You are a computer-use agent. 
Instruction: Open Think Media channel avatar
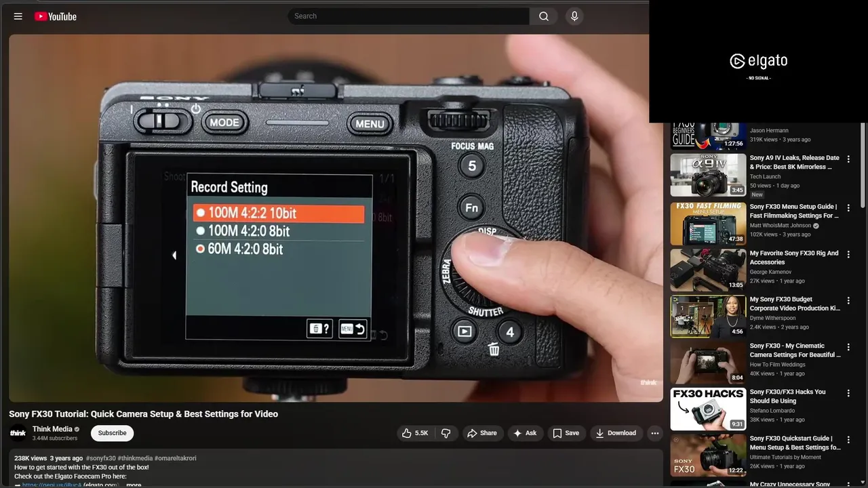point(18,433)
